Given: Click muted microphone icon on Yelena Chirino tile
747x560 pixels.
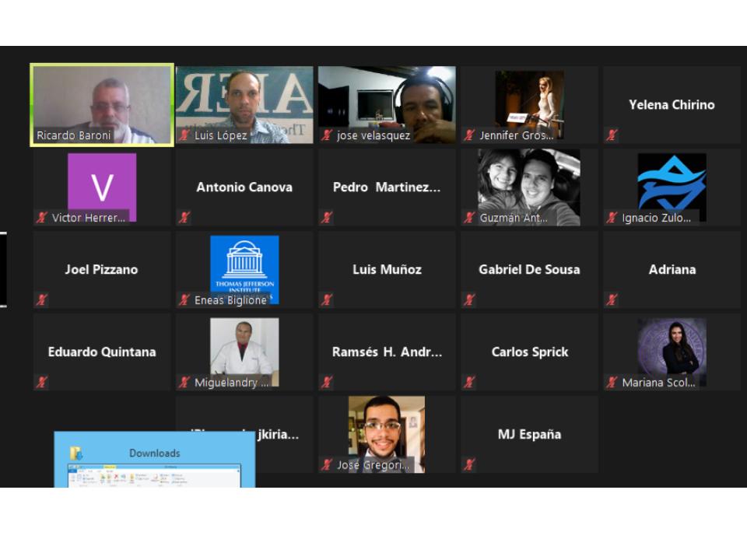Looking at the screenshot, I should click(612, 135).
